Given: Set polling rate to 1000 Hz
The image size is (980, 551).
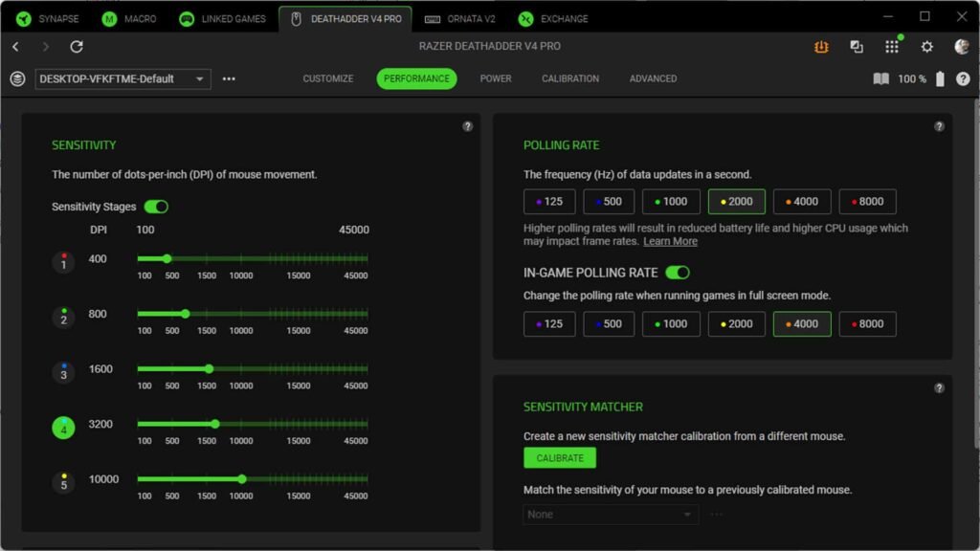Looking at the screenshot, I should click(x=671, y=201).
